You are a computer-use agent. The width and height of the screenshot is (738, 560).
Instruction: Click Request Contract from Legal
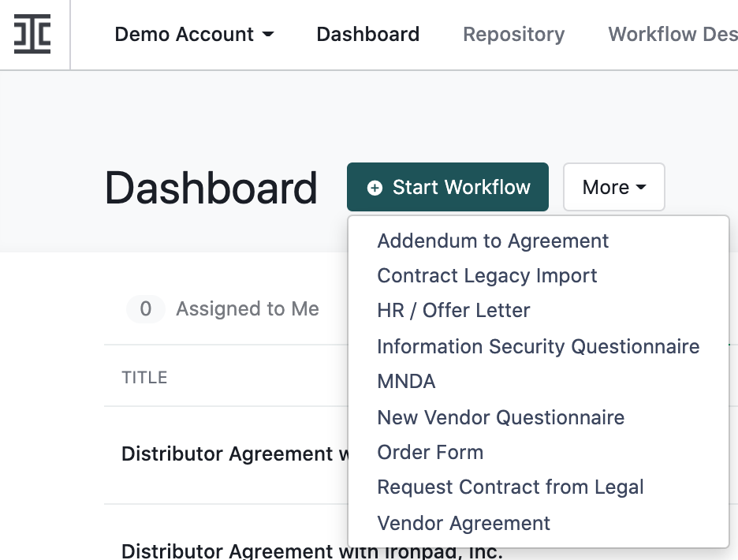click(x=510, y=487)
